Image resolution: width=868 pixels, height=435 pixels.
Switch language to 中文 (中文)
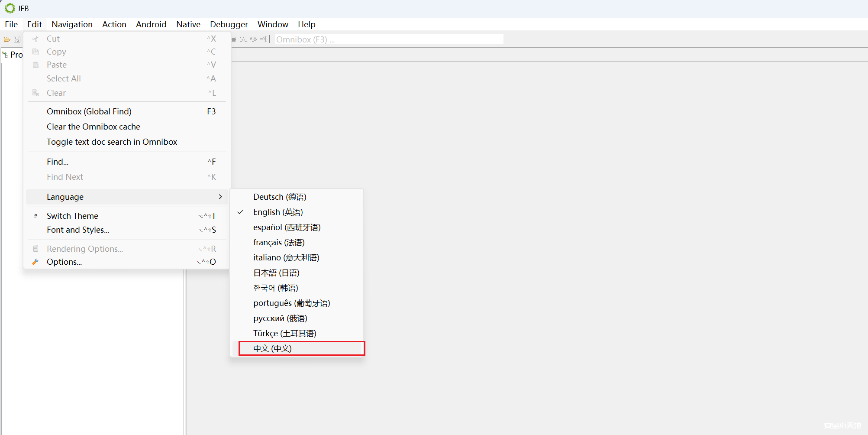click(x=272, y=348)
